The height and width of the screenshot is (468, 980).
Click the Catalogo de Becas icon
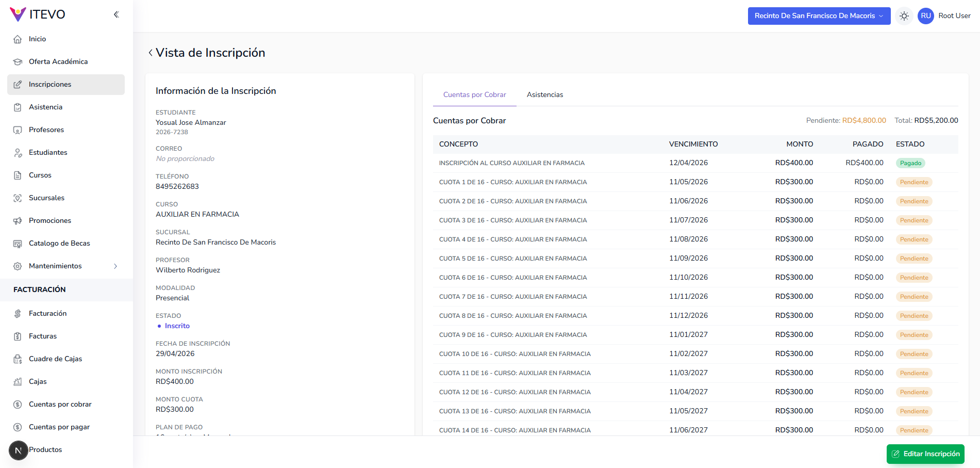click(x=18, y=244)
